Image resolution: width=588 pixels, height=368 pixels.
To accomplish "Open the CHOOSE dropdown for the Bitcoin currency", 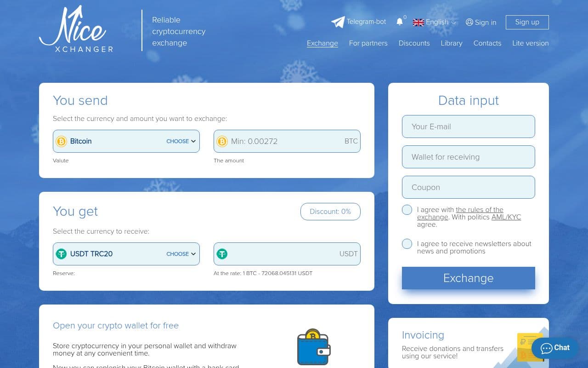I will tap(181, 141).
